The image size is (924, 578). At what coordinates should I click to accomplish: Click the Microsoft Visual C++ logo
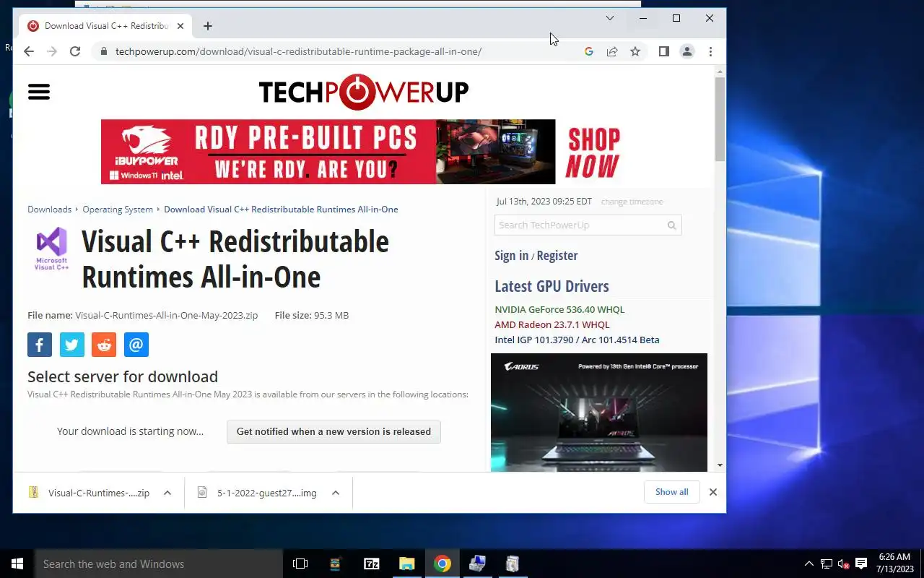[51, 249]
